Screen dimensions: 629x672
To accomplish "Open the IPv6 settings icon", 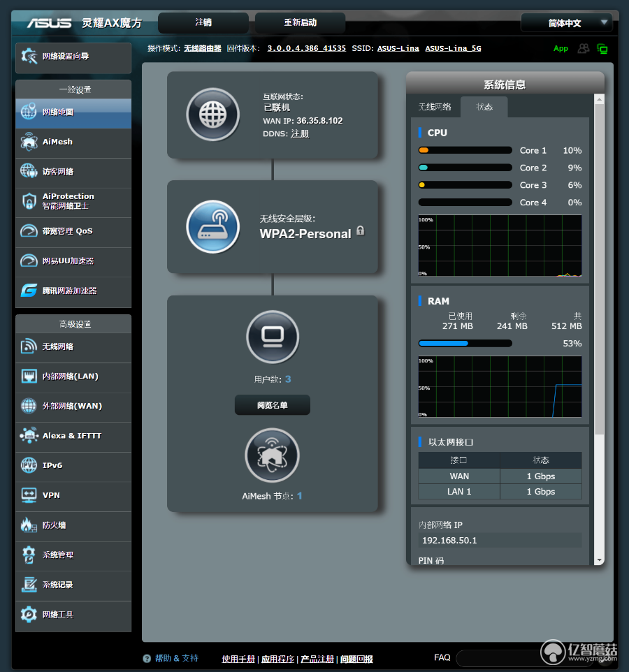I will [x=29, y=465].
